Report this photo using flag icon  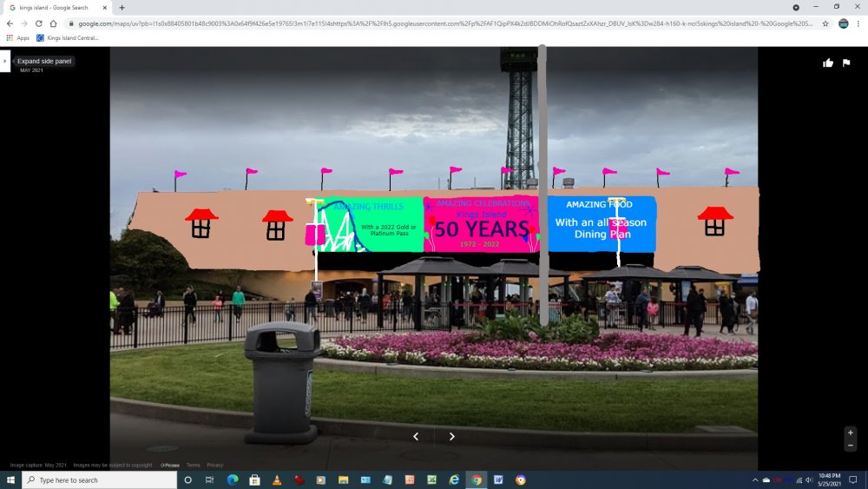pyautogui.click(x=846, y=63)
